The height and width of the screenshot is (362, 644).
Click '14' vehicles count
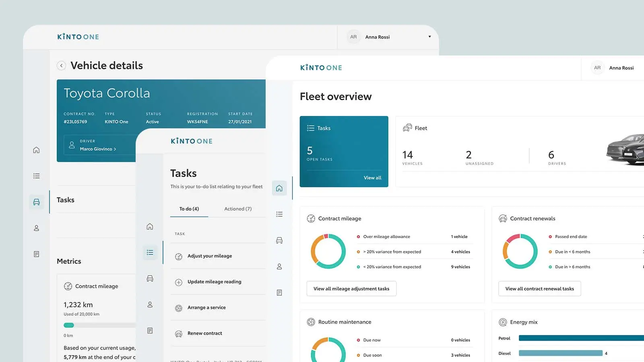click(407, 155)
